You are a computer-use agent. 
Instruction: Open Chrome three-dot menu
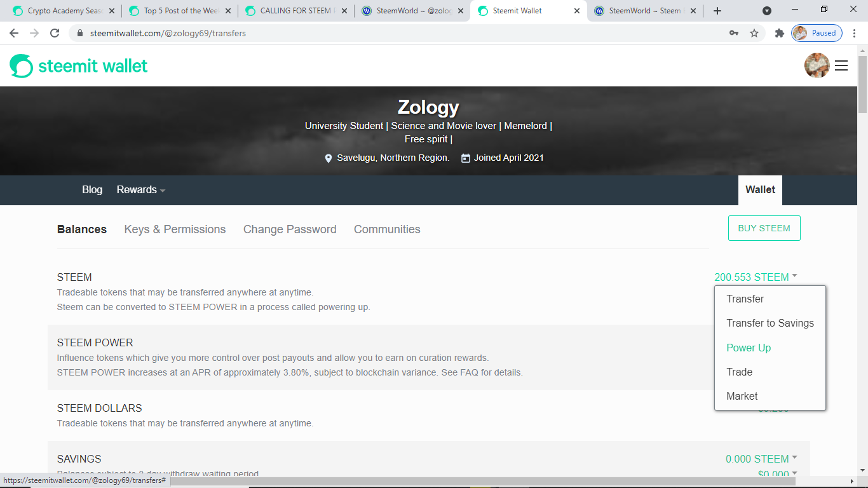pos(854,33)
